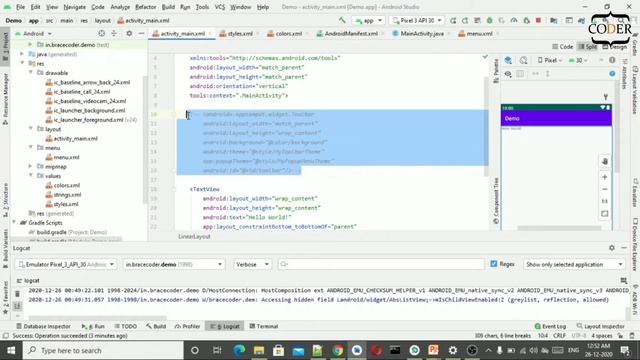
Task: Click the blue help icon in design toolbar
Action: [x=612, y=74]
